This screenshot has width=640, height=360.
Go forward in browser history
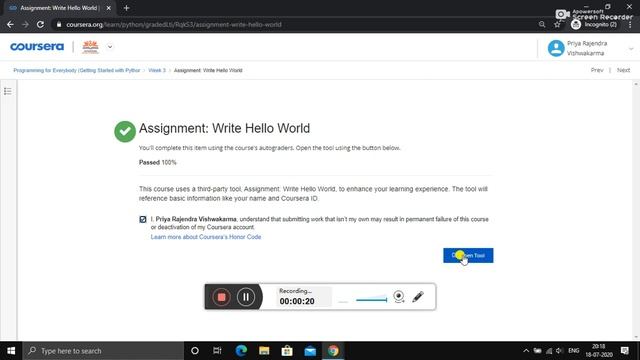[25, 24]
